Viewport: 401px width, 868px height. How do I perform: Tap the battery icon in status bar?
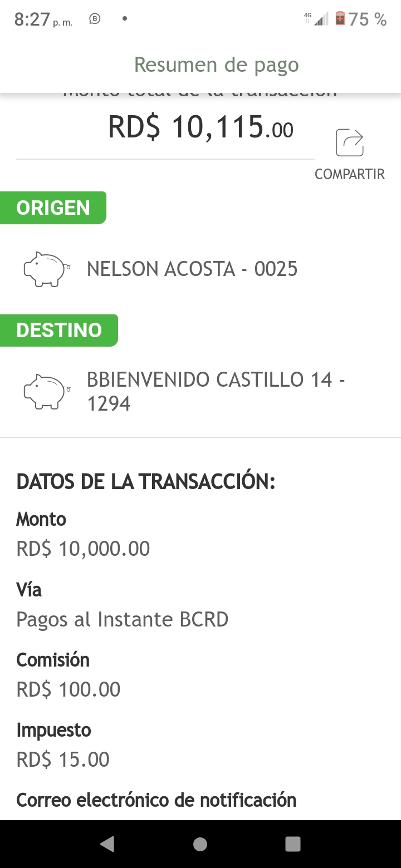340,19
